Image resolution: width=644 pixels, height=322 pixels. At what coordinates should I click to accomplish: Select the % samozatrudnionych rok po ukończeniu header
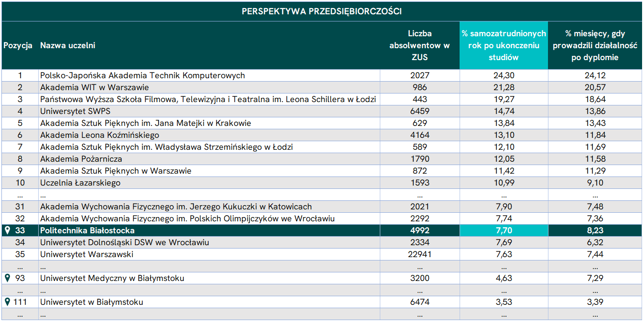click(x=504, y=46)
